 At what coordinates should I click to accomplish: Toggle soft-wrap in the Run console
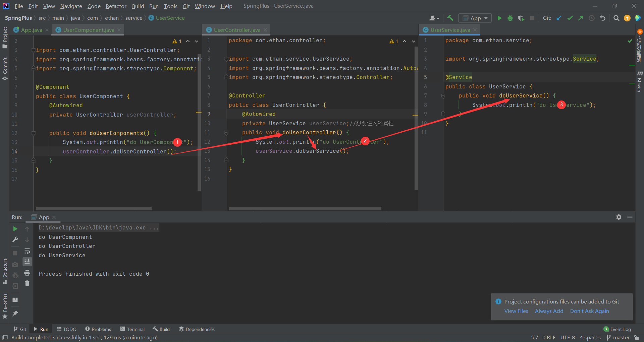(27, 251)
